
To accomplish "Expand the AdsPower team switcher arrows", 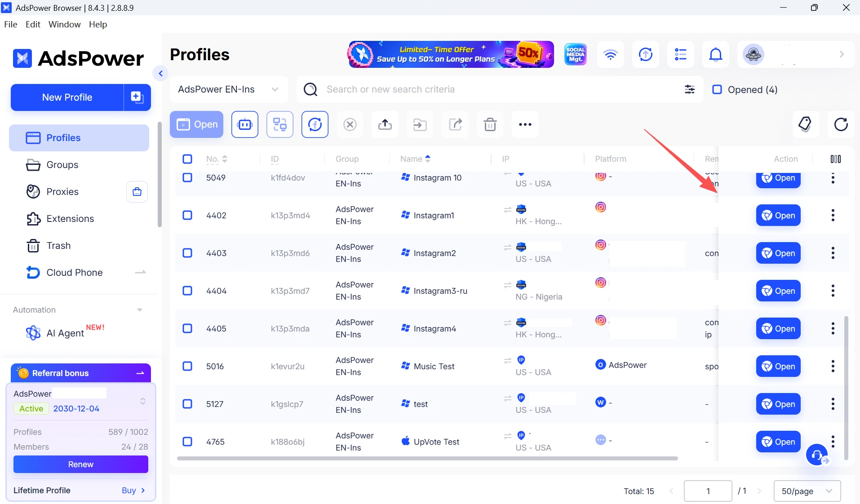I will click(x=143, y=401).
